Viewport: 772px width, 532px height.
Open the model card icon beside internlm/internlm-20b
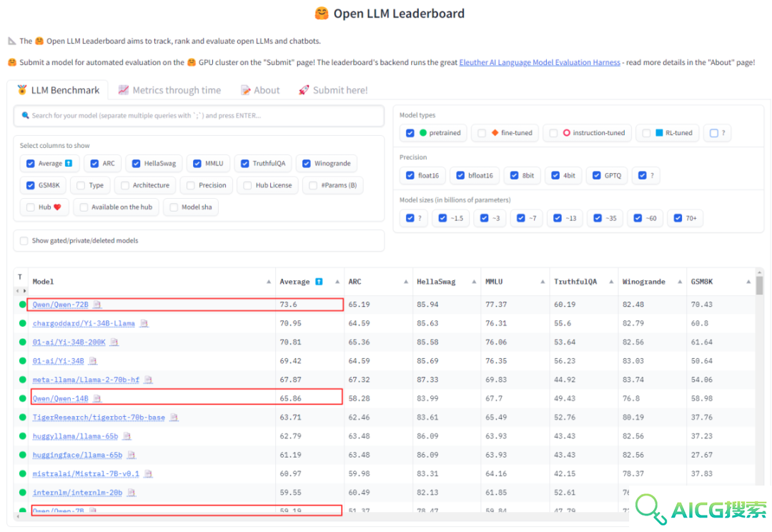tap(131, 493)
